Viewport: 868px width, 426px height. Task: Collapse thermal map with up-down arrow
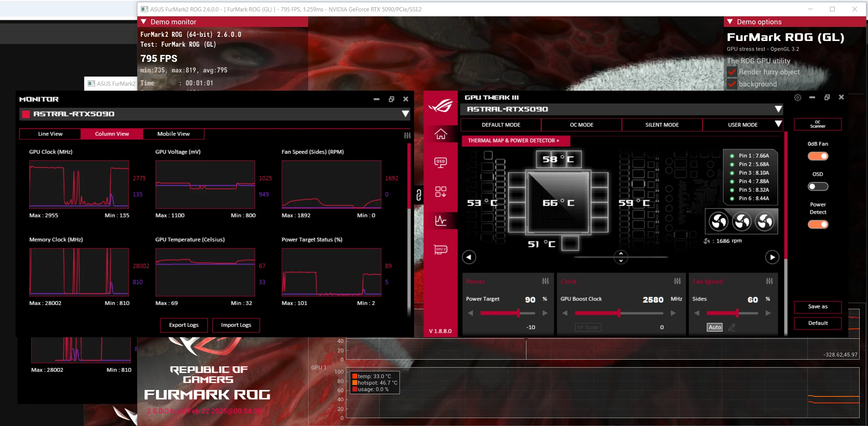[621, 257]
